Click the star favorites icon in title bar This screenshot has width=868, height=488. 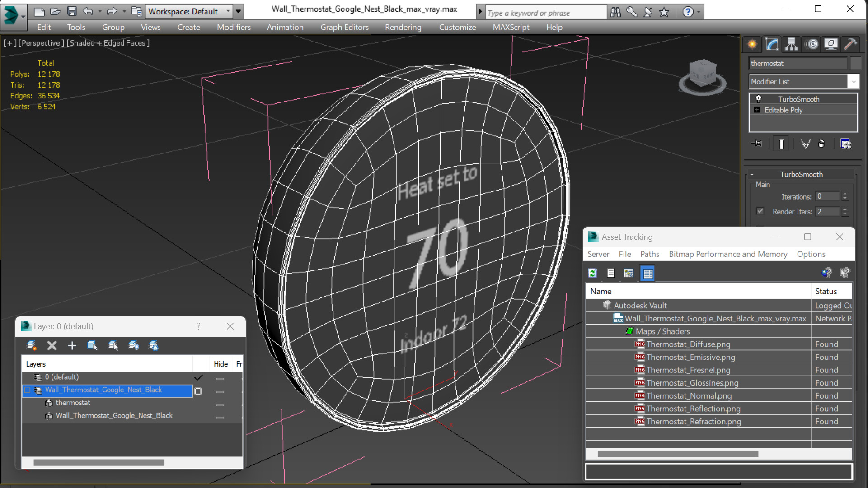[664, 12]
